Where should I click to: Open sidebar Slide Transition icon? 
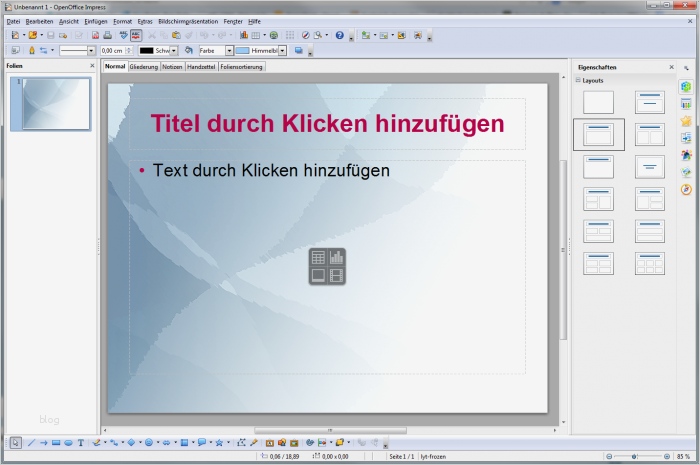(x=686, y=138)
